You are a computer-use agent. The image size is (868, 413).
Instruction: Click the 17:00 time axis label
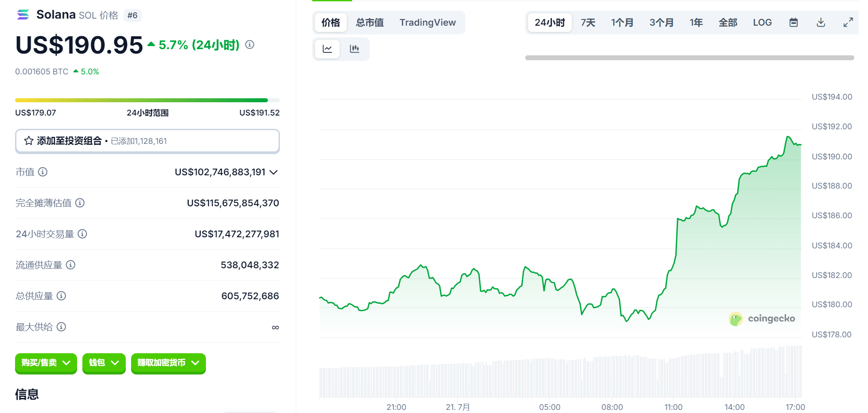(x=795, y=407)
